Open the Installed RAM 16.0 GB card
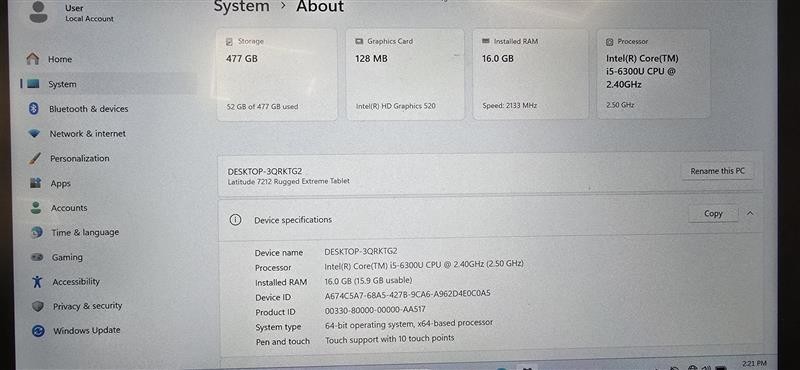The height and width of the screenshot is (370, 800). (532, 75)
